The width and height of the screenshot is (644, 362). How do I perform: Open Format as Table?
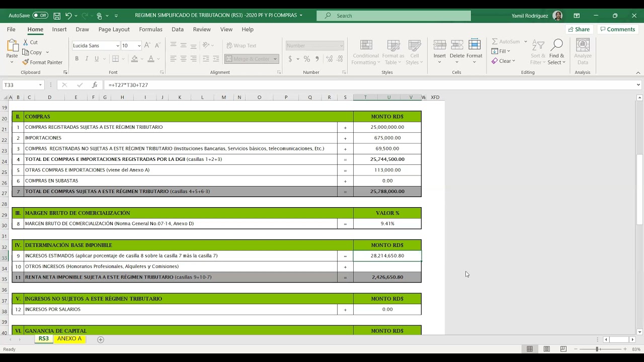[x=393, y=52]
